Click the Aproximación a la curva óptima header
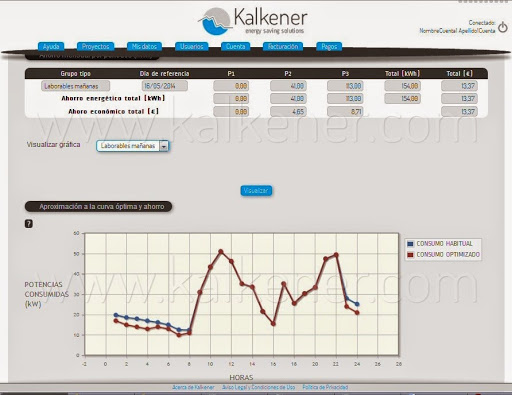This screenshot has width=512, height=395. pos(99,207)
